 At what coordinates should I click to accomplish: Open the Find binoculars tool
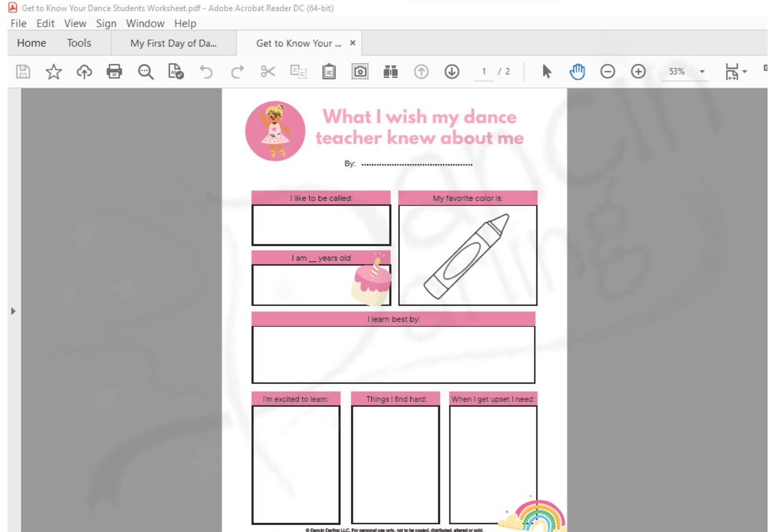(390, 71)
